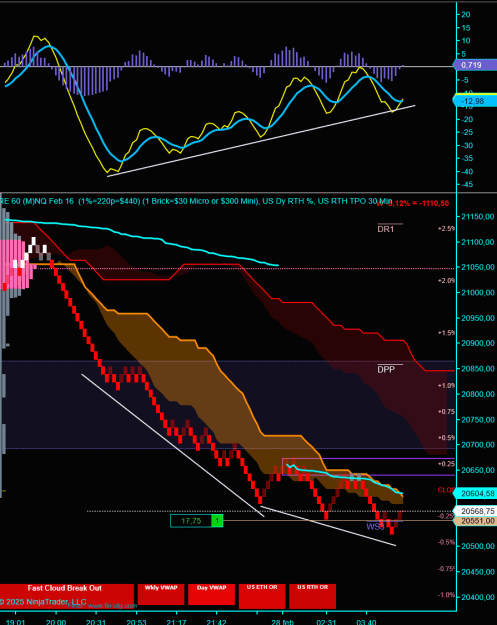This screenshot has height=625, width=497.
Task: Toggle the Wkly VWAP indicator button
Action: point(161,594)
